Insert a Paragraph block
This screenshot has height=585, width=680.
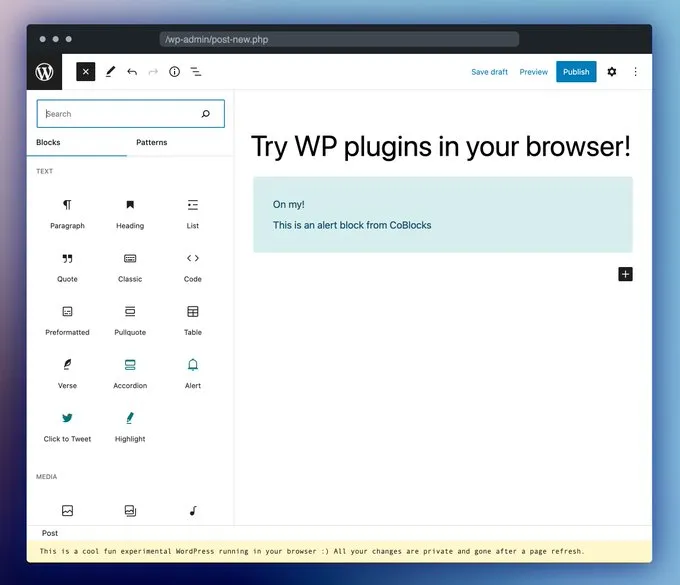point(67,213)
